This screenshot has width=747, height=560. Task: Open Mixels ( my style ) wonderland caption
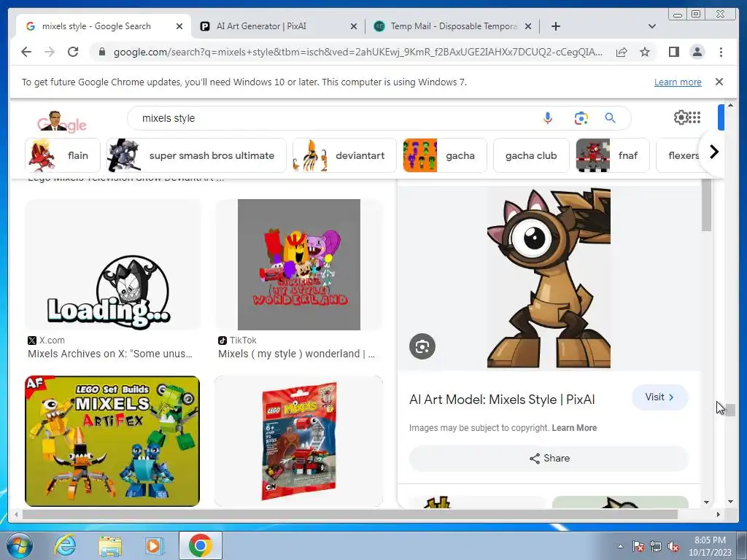(296, 354)
